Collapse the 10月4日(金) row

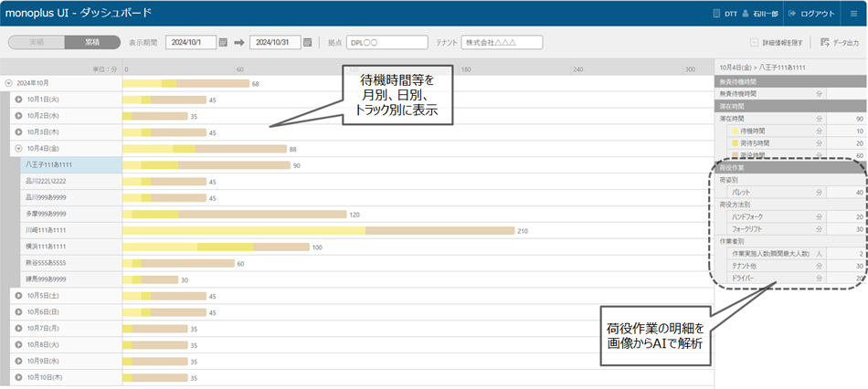pos(18,148)
